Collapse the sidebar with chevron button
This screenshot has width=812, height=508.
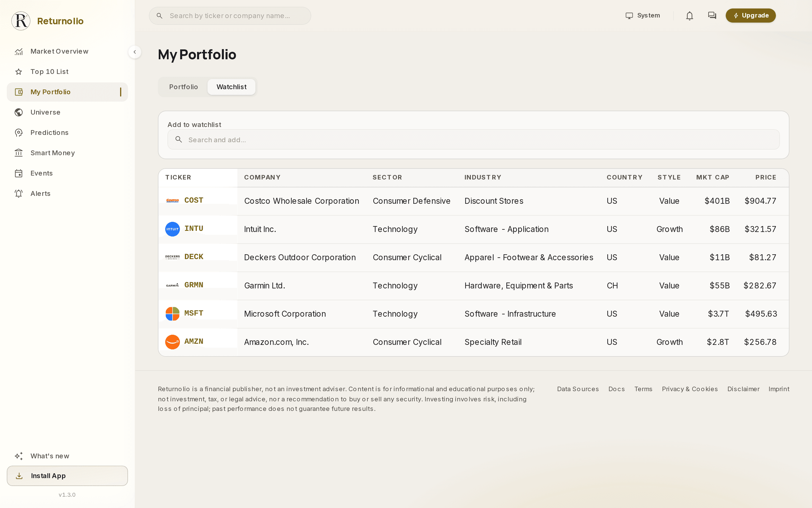pos(135,52)
